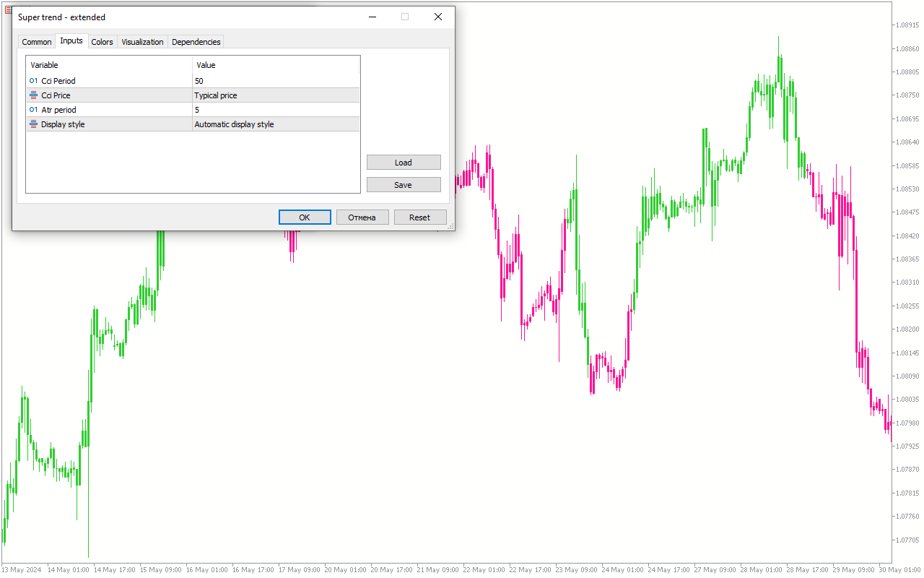
Task: Select the Inputs tab
Action: point(71,40)
